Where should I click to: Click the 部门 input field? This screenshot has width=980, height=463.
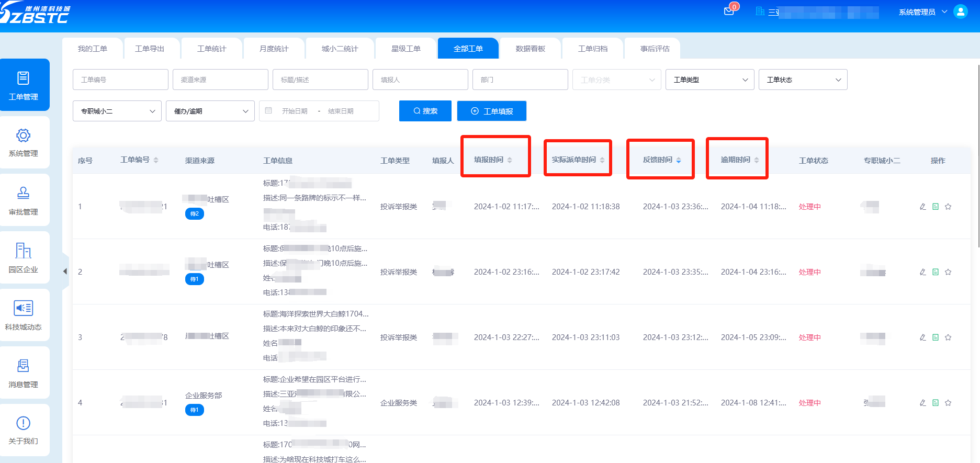tap(520, 80)
